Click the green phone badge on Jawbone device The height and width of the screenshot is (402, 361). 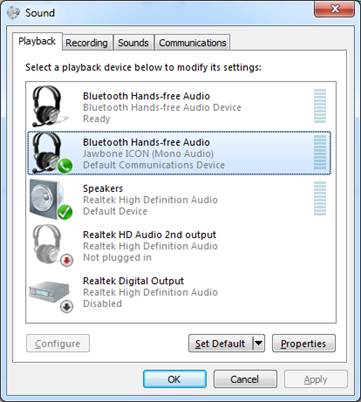(x=65, y=166)
